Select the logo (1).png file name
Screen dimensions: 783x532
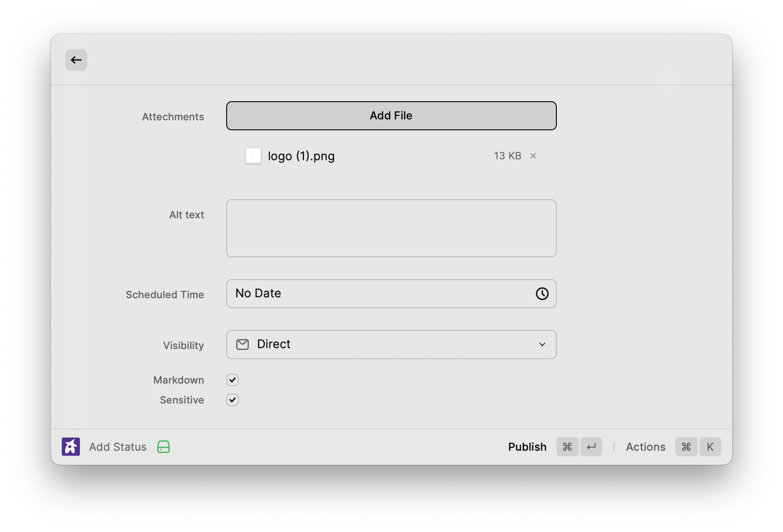(x=301, y=156)
